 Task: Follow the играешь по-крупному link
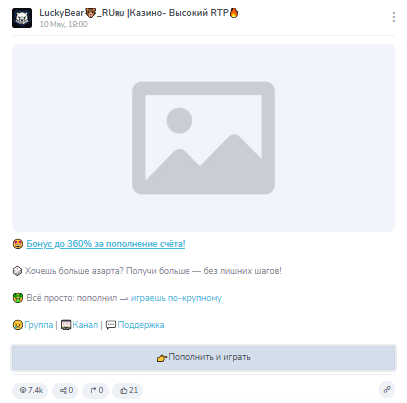point(176,298)
